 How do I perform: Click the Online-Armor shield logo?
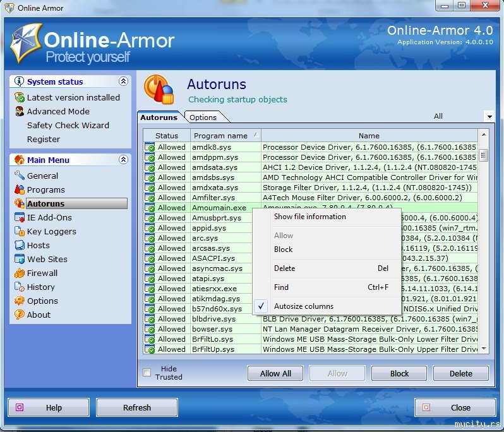click(x=27, y=43)
